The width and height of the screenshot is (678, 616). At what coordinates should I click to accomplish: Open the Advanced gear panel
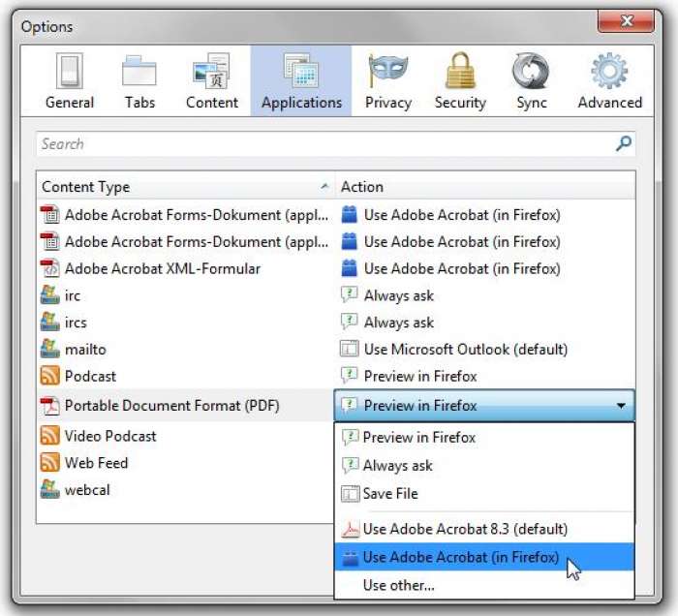point(609,81)
